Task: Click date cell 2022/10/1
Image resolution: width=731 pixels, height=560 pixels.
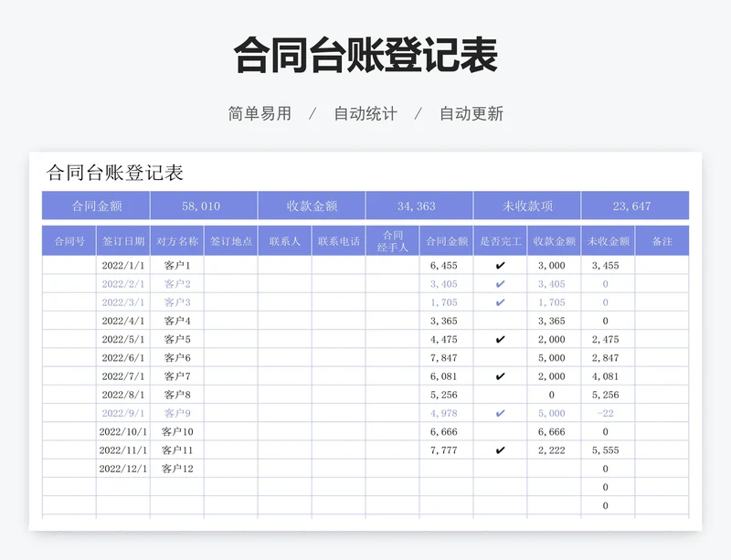Action: point(123,432)
